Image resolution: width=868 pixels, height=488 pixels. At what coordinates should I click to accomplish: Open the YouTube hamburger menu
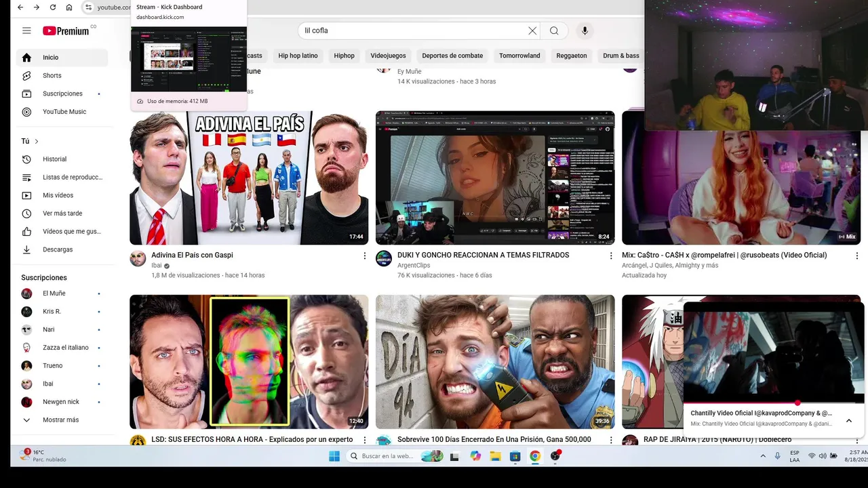pyautogui.click(x=26, y=30)
